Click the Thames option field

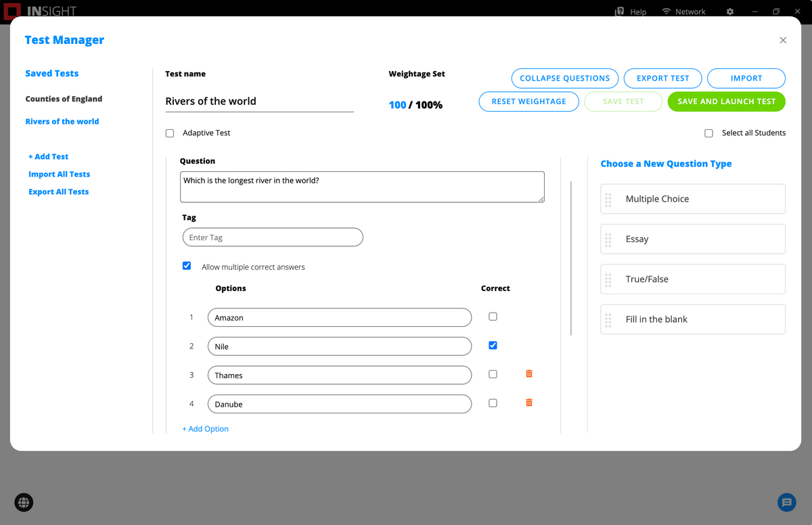click(x=340, y=375)
